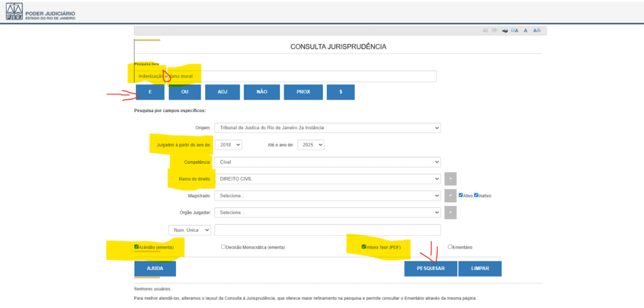This screenshot has height=308, width=644.
Task: Click the plus button beside Magistrado
Action: point(450,196)
